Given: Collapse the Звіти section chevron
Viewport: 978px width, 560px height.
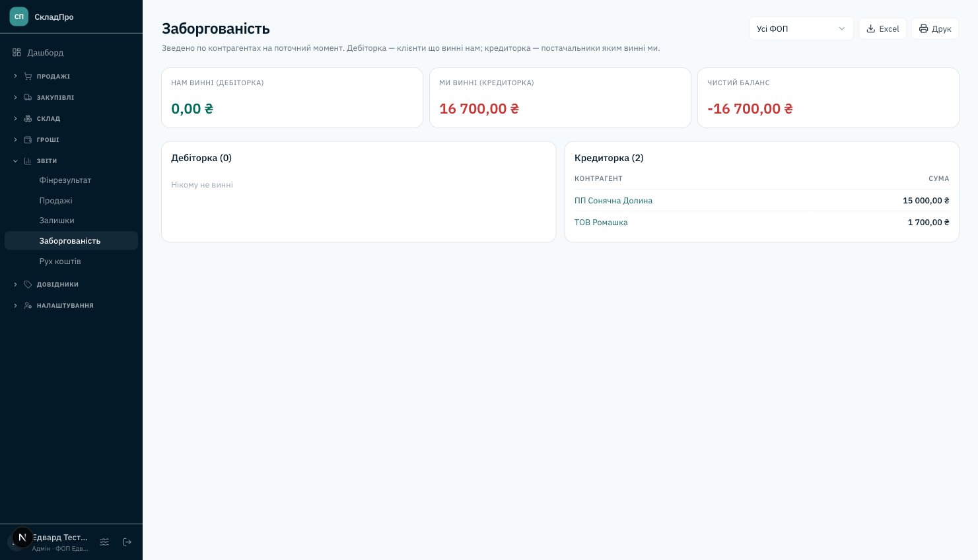Looking at the screenshot, I should (15, 160).
